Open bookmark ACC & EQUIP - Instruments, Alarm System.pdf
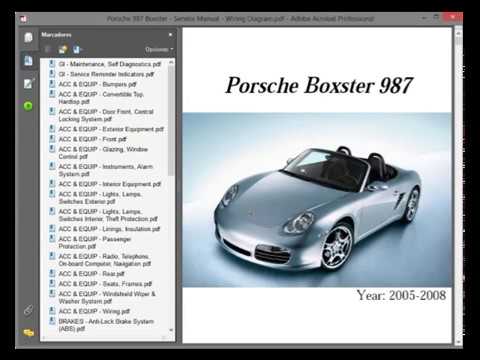This screenshot has height=360, width=480. tap(106, 170)
